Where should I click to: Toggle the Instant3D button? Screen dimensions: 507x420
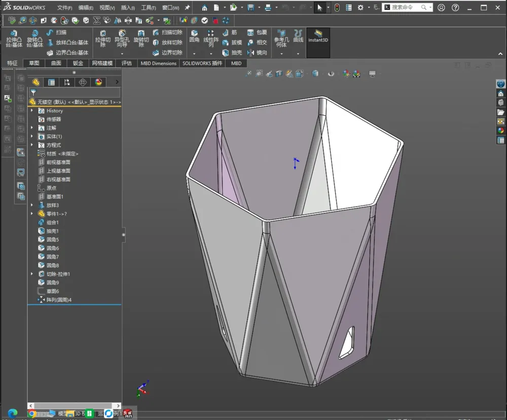click(318, 36)
